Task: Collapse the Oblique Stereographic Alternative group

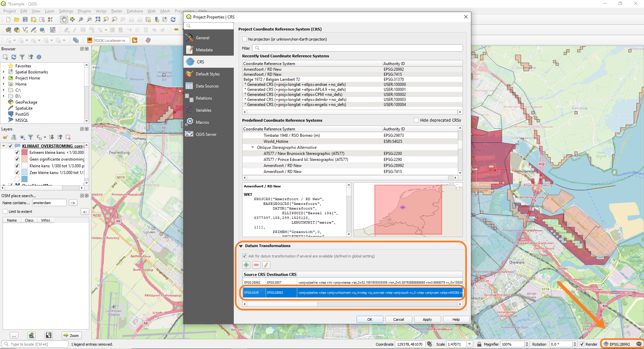Action: pos(253,148)
